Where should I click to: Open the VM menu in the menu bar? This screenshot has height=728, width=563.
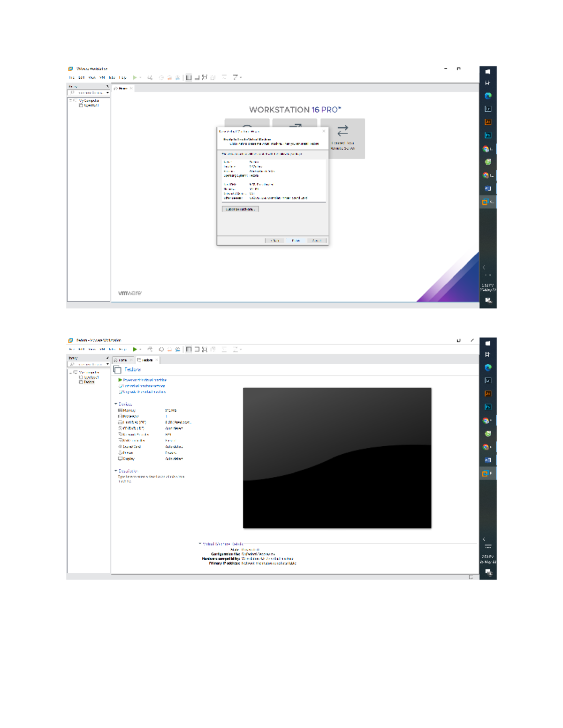click(x=101, y=349)
